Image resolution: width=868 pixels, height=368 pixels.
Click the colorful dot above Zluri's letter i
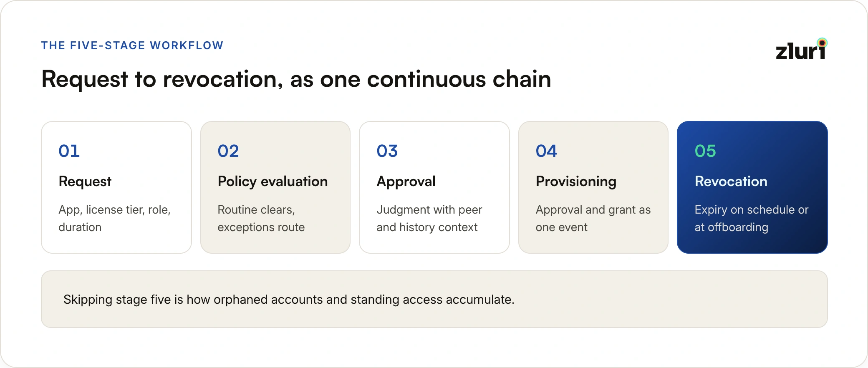(822, 43)
